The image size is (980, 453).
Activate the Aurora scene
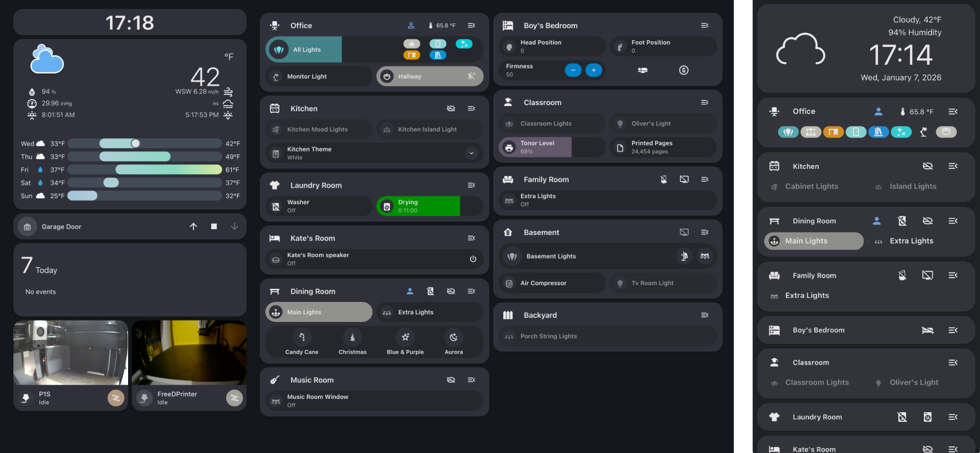pyautogui.click(x=454, y=342)
